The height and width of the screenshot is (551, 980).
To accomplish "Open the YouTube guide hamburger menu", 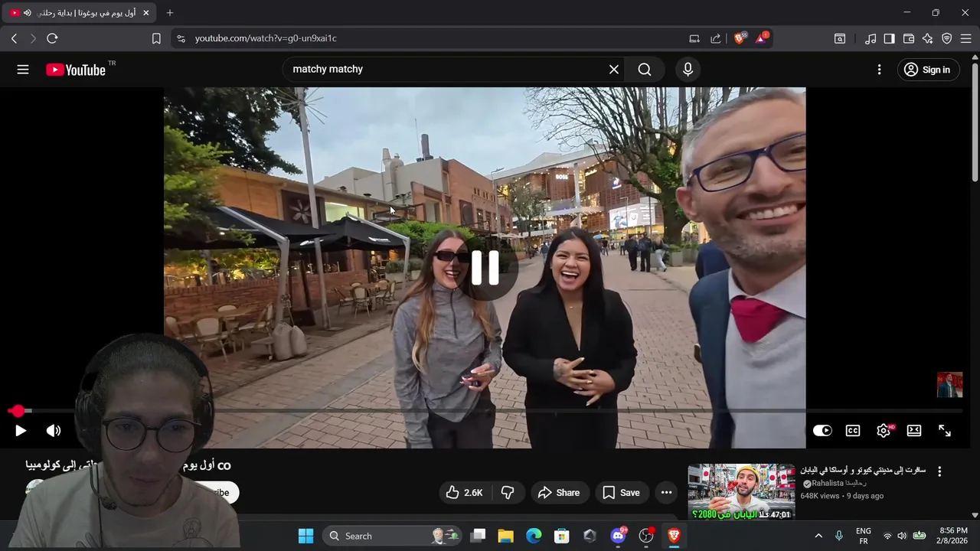I will click(23, 70).
